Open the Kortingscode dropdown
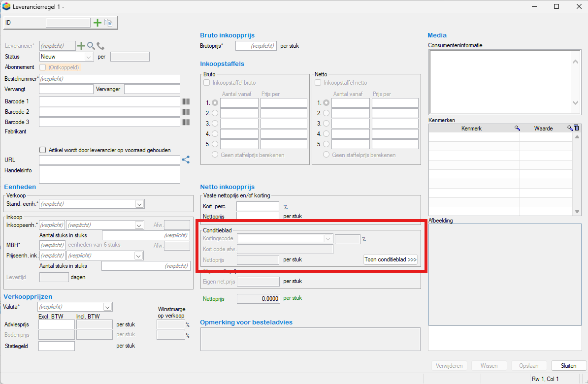 (x=328, y=239)
